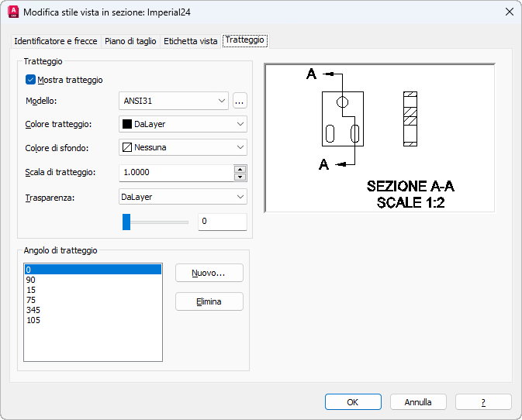Viewport: 522px width, 420px height.
Task: Select angle 345 in the list
Action: (33, 310)
